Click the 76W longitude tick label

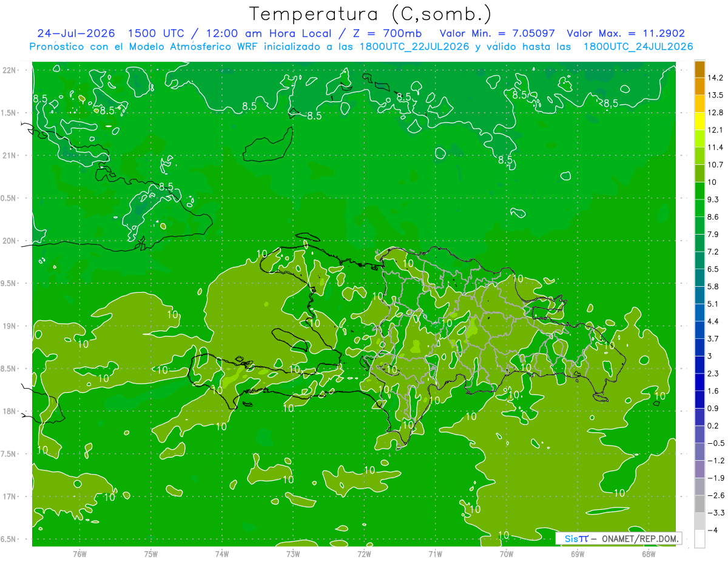coord(79,554)
